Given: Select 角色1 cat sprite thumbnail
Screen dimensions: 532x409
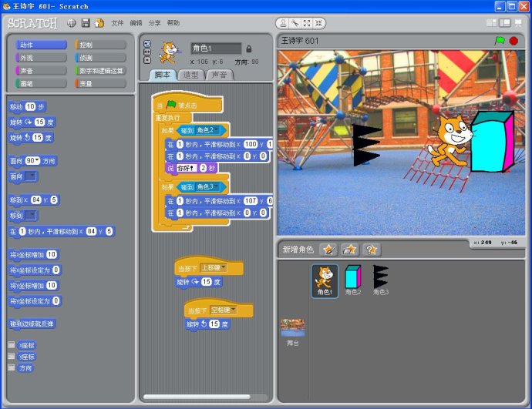Looking at the screenshot, I should [x=325, y=281].
